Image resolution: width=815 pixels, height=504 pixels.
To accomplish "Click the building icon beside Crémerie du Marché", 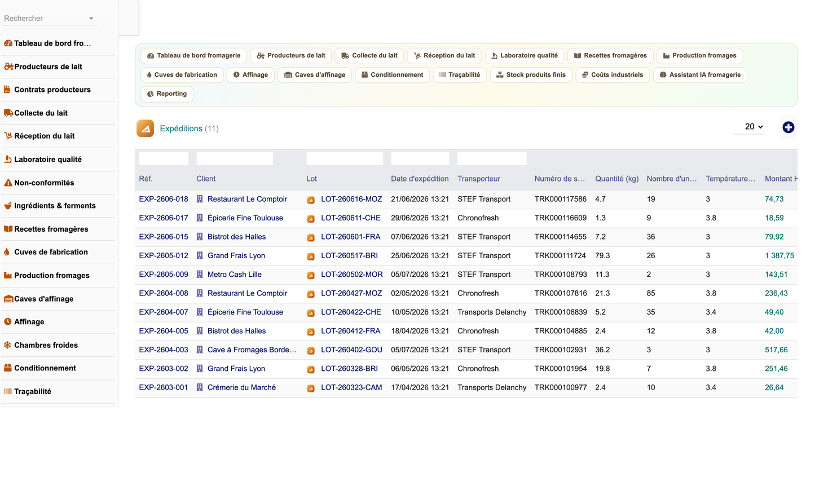I will [200, 388].
